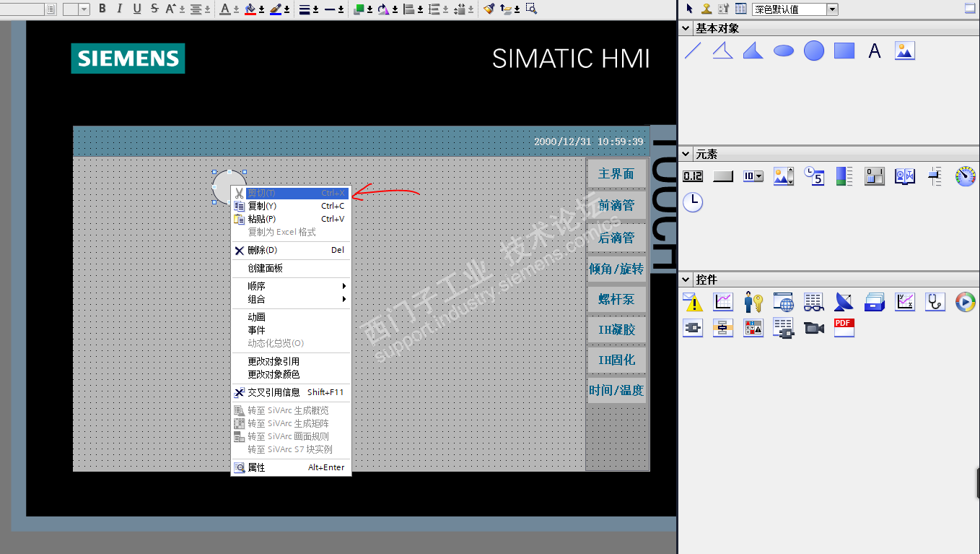Select 删除(D) in the context menu
The image size is (980, 554).
pos(291,250)
